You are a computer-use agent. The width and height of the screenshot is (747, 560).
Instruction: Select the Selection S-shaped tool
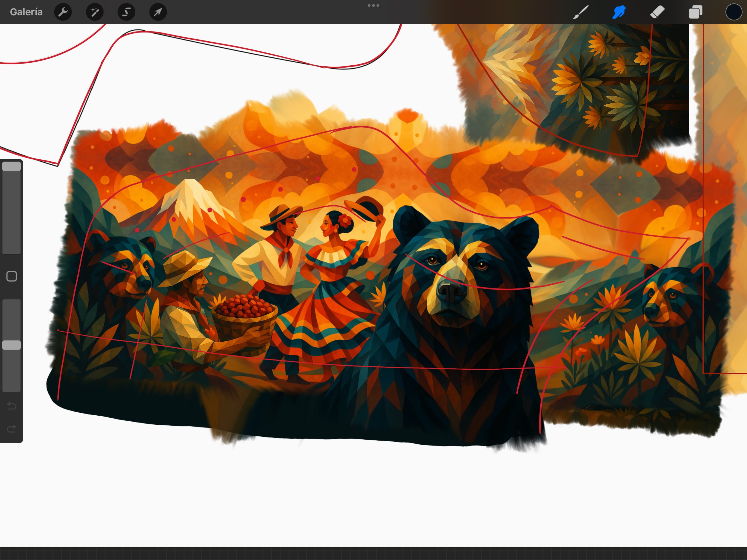tap(127, 12)
